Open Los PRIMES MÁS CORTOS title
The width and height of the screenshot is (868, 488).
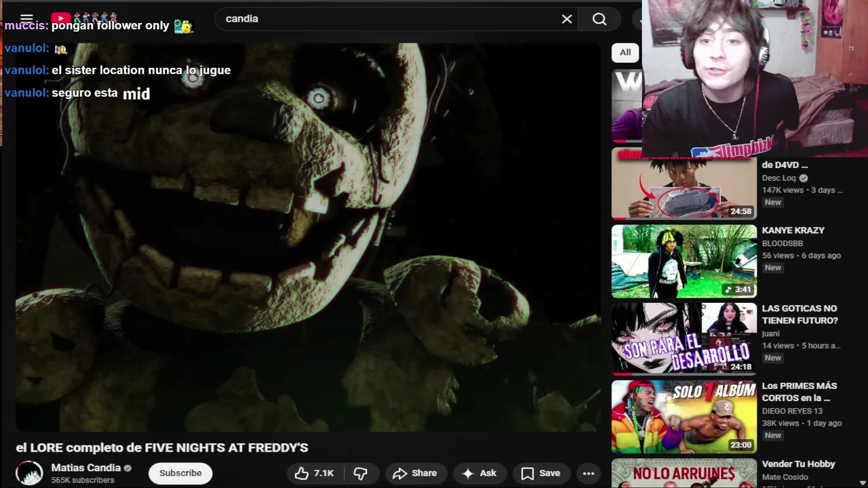(800, 392)
